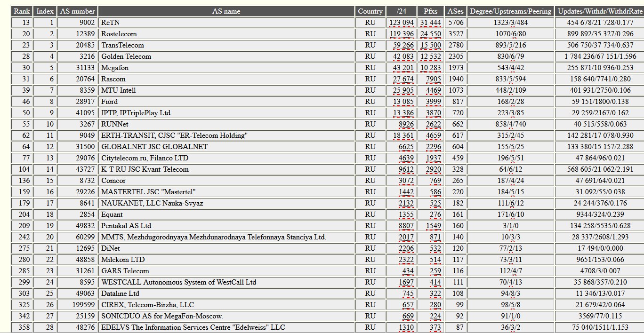Viewport: 644px width, 333px height.
Task: Click the "AS name" column header
Action: click(226, 11)
